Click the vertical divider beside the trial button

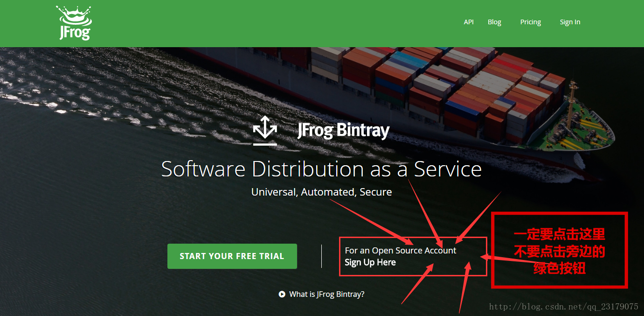[x=321, y=256]
